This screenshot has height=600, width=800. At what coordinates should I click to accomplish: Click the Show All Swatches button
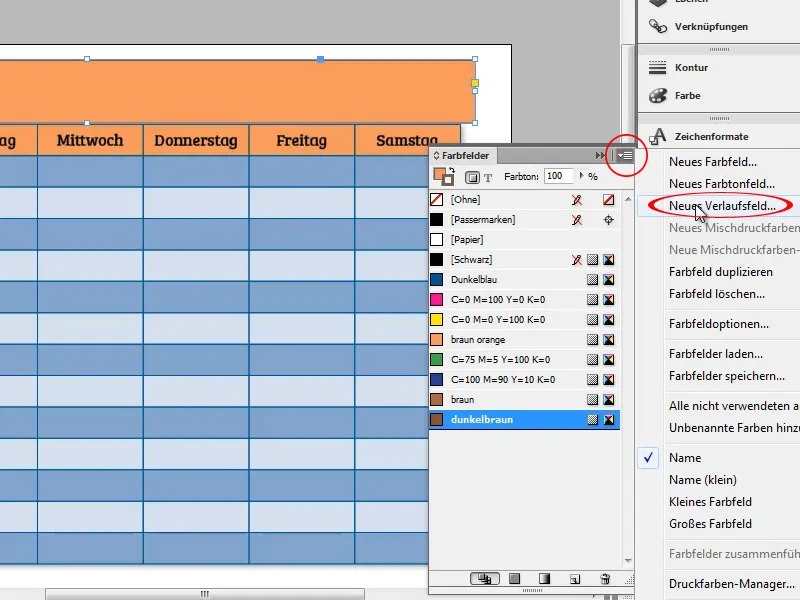(x=485, y=578)
